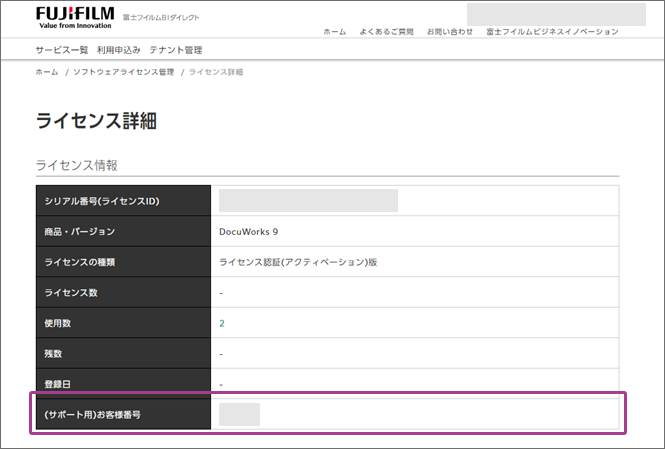Select テナント管理 menu item
The height and width of the screenshot is (449, 665).
[176, 50]
